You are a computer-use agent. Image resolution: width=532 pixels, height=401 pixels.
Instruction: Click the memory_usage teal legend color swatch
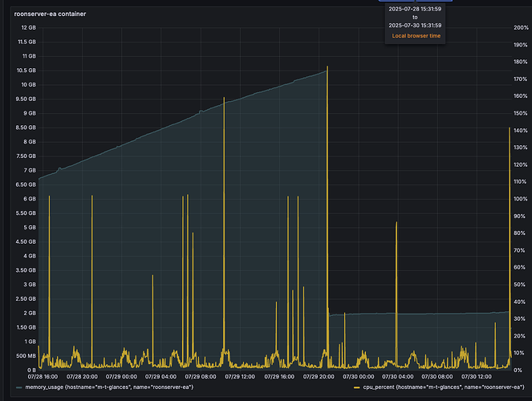coord(19,387)
